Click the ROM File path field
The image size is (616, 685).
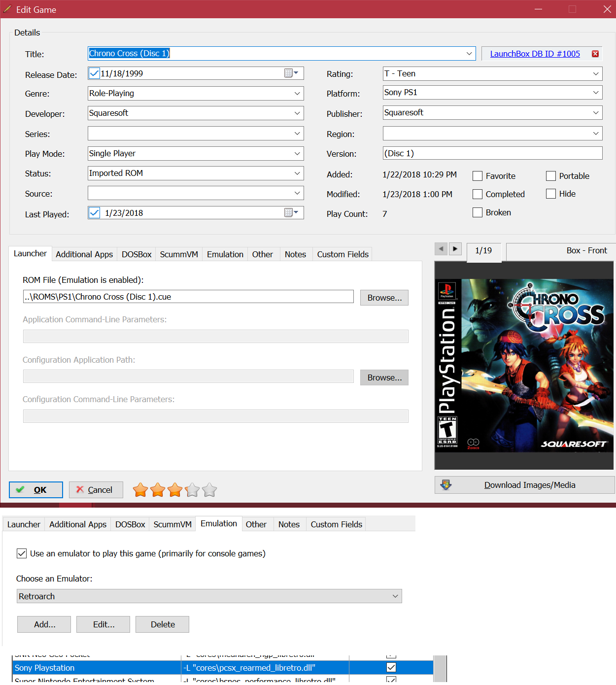188,297
